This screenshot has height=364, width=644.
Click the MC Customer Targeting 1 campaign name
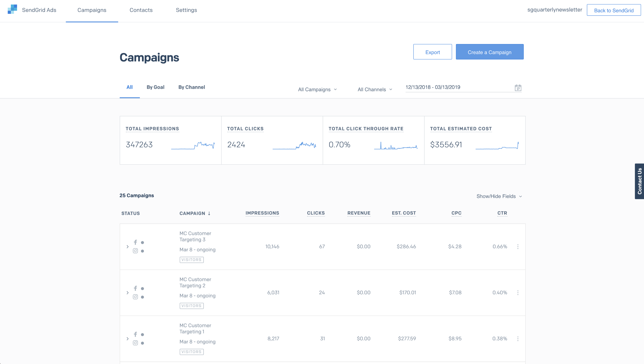(x=195, y=328)
